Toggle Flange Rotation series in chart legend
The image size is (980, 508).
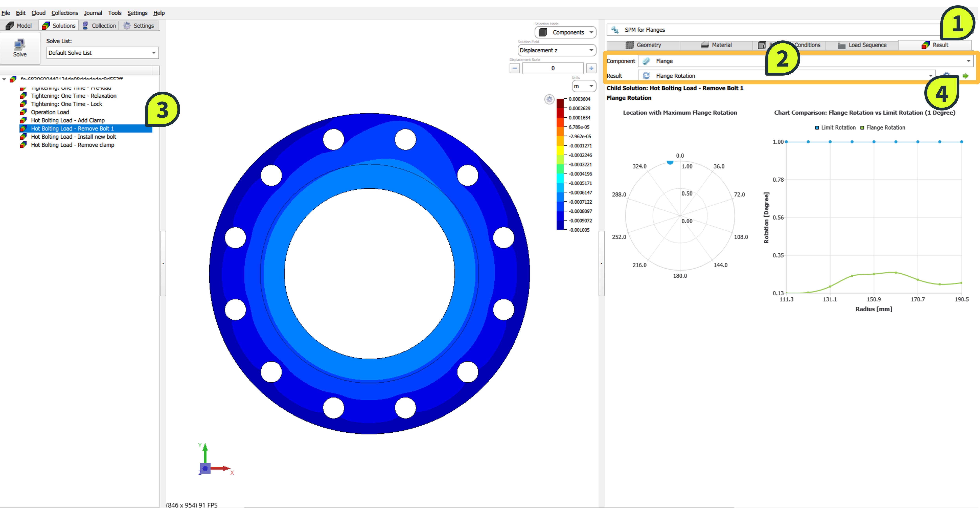tap(882, 128)
